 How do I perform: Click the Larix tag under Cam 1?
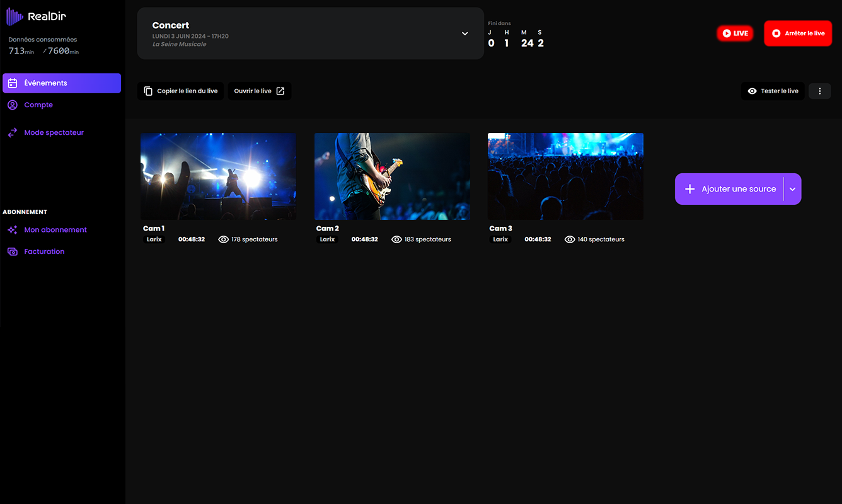[154, 239]
